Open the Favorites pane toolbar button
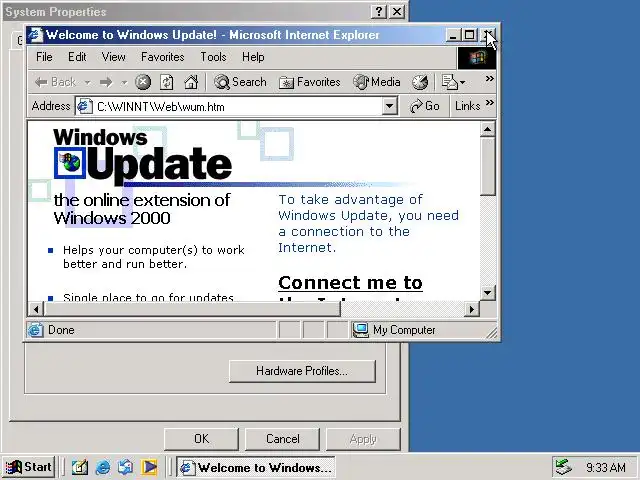The width and height of the screenshot is (640, 480). [x=309, y=82]
